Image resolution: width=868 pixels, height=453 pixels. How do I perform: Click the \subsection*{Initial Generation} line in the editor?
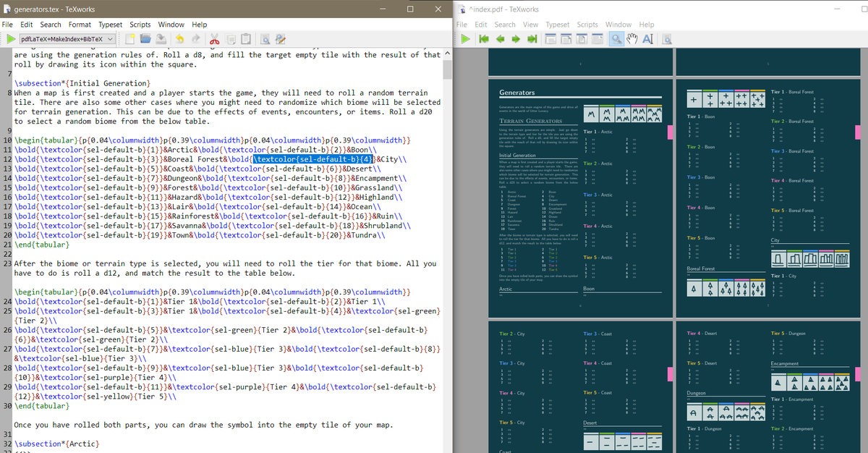pos(81,83)
